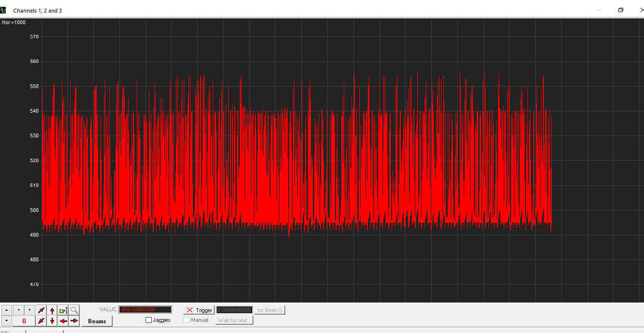
Task: Click the small black down triangle stepper
Action: 7,321
